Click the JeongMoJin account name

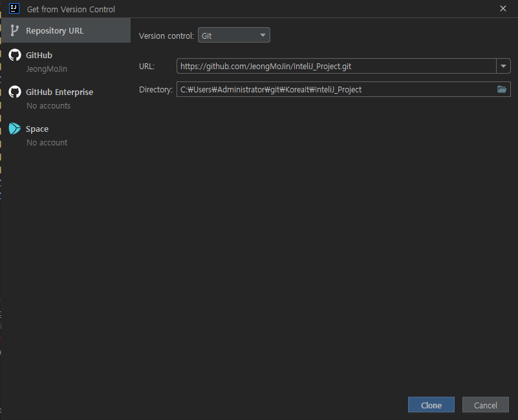click(x=47, y=69)
